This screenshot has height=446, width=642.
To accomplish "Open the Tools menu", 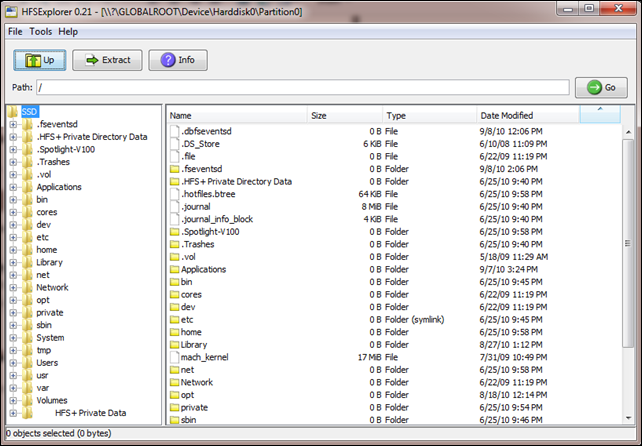I will click(41, 32).
